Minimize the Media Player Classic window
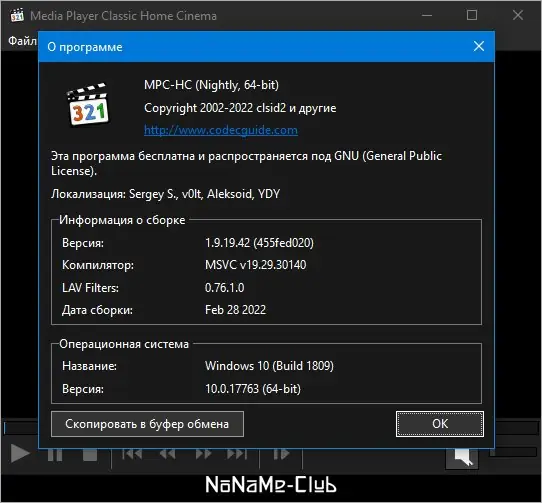The width and height of the screenshot is (542, 503). (427, 15)
